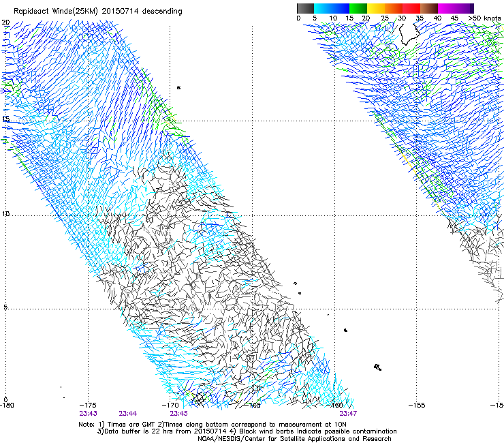
Task: Click the '20' latitude label in the top-left corner
Action: pyautogui.click(x=5, y=22)
